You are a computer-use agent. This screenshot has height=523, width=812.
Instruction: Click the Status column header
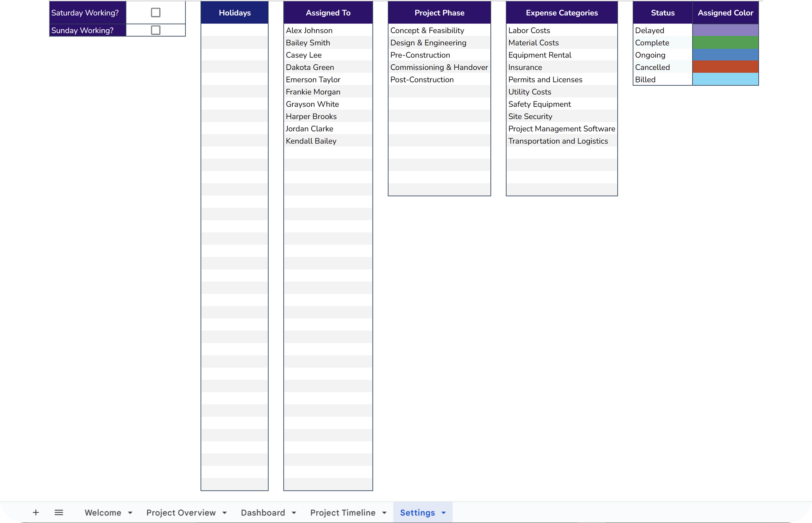[663, 12]
